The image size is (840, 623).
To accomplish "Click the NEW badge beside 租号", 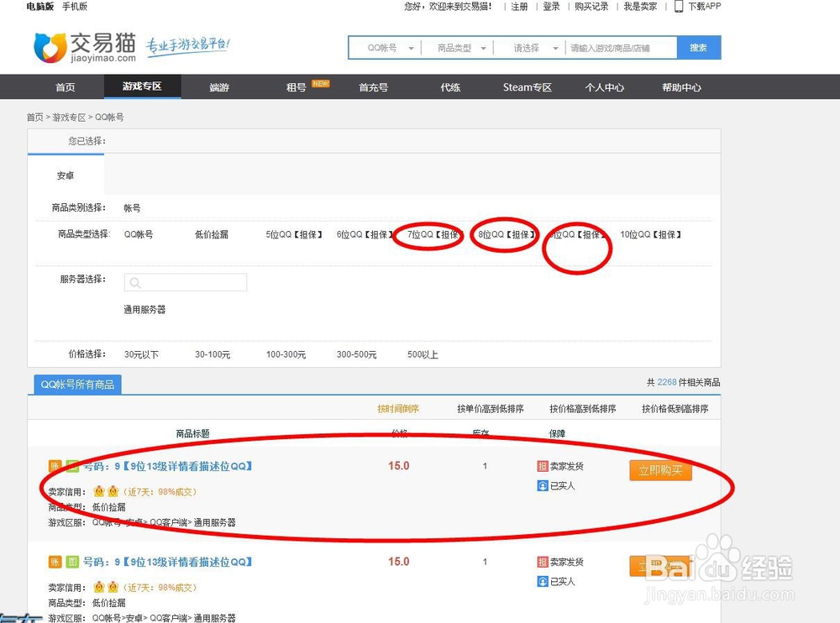I will (320, 84).
